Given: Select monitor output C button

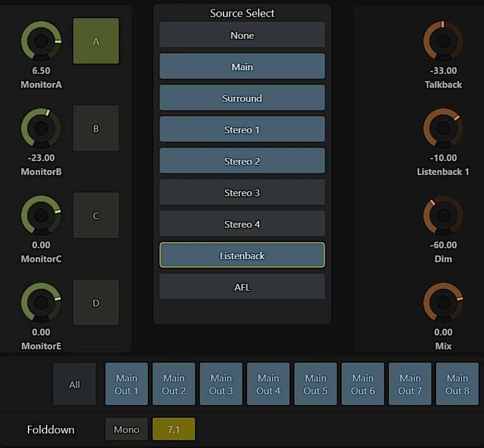Looking at the screenshot, I should (x=96, y=215).
